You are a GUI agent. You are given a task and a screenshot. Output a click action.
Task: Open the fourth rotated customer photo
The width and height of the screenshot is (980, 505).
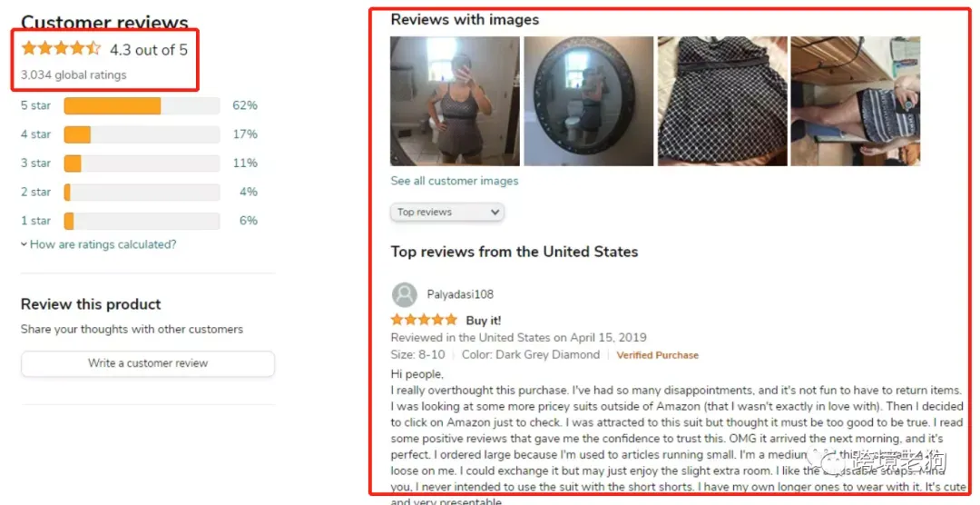click(x=855, y=102)
